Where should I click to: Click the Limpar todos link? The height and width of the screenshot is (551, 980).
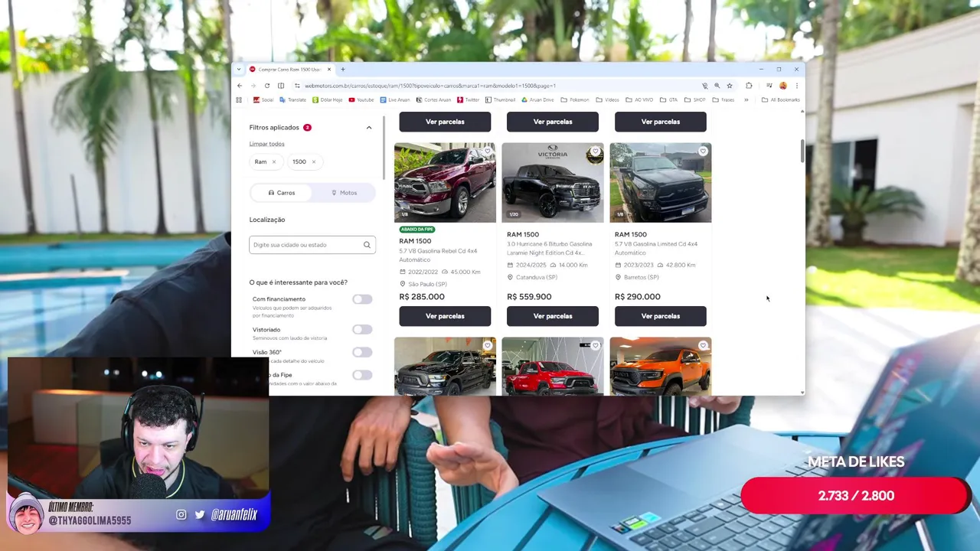pos(266,144)
